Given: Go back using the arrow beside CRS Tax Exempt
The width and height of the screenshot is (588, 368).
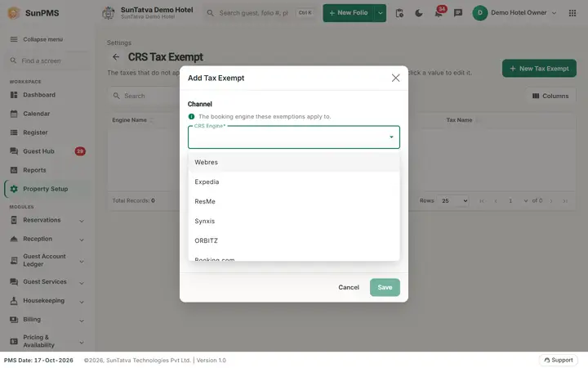Looking at the screenshot, I should click(116, 57).
